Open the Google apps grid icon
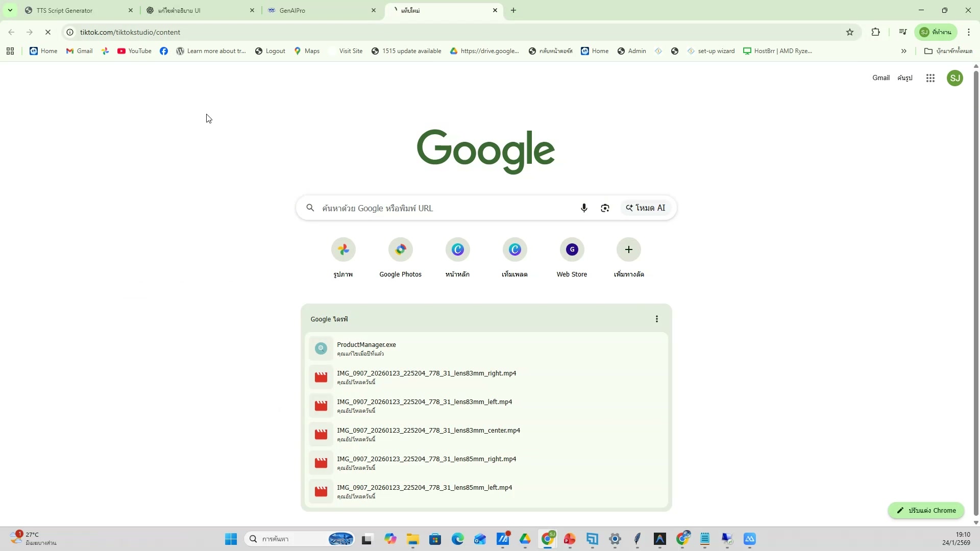The height and width of the screenshot is (551, 980). (930, 78)
